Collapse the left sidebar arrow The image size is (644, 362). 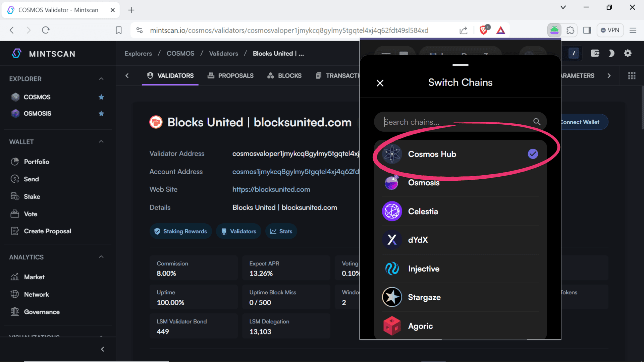pyautogui.click(x=103, y=349)
